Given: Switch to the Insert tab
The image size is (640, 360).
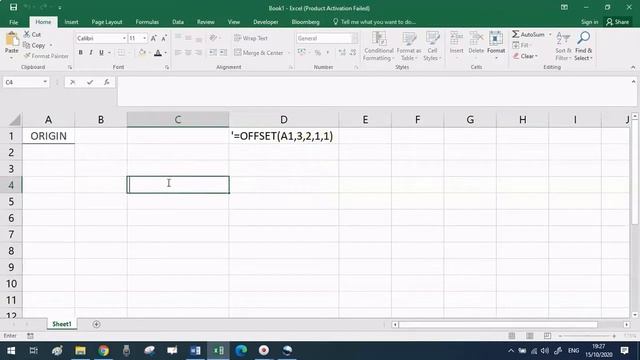Looking at the screenshot, I should tap(71, 22).
